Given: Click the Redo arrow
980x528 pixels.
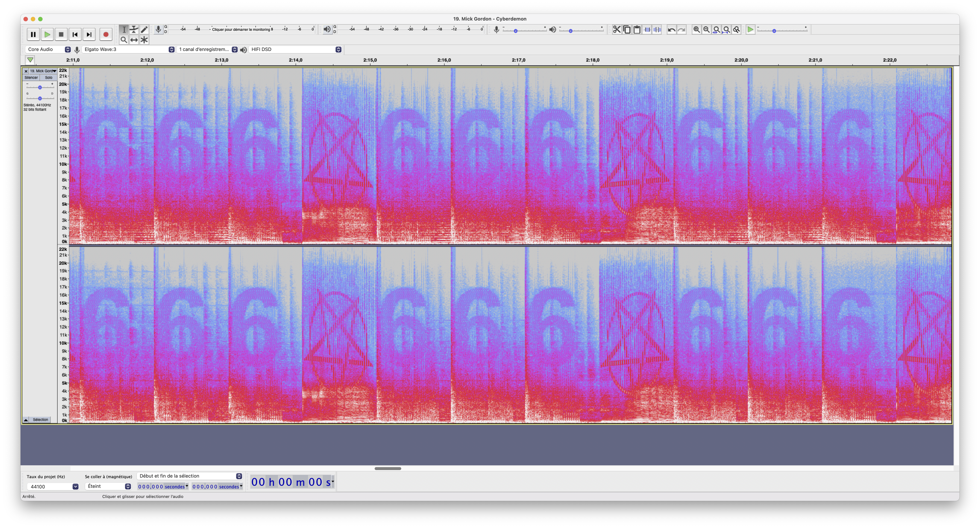Looking at the screenshot, I should (x=682, y=29).
